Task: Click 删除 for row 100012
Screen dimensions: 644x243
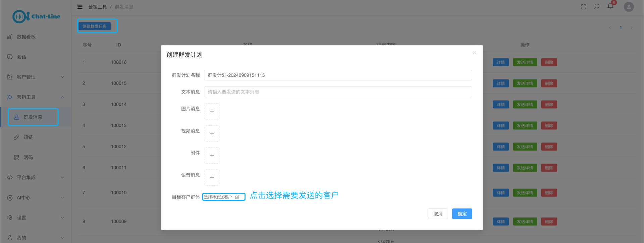Action: point(549,147)
